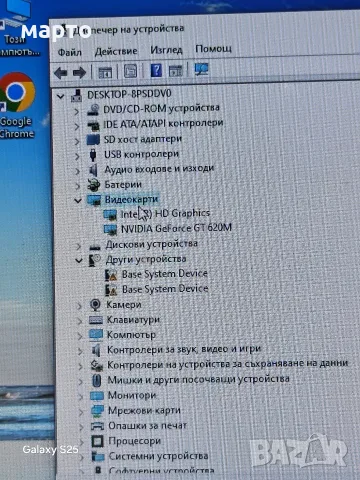Select Контролери за звук, видео и игри
The image size is (360, 480).
pyautogui.click(x=184, y=350)
